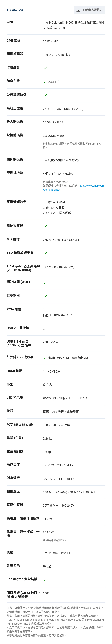Click checkmark next to 選購 QNAP RM-IR004 遙控器

pos(45,358)
